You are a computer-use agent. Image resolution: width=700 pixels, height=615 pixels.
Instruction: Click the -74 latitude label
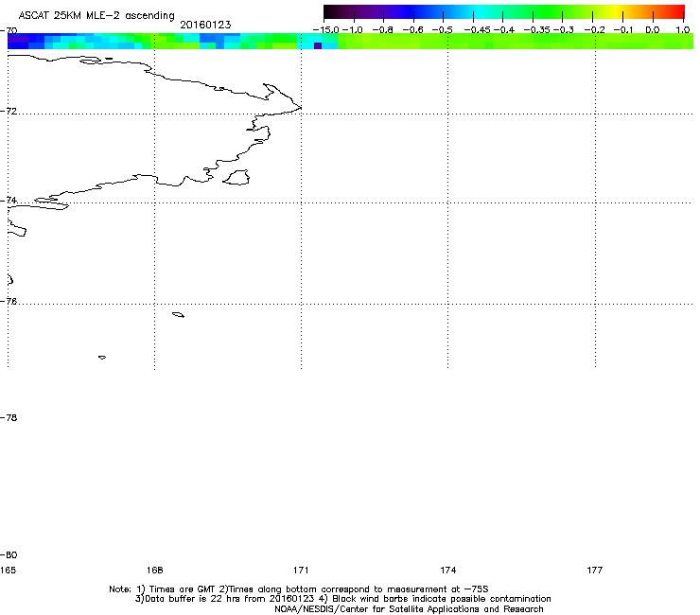[9, 200]
